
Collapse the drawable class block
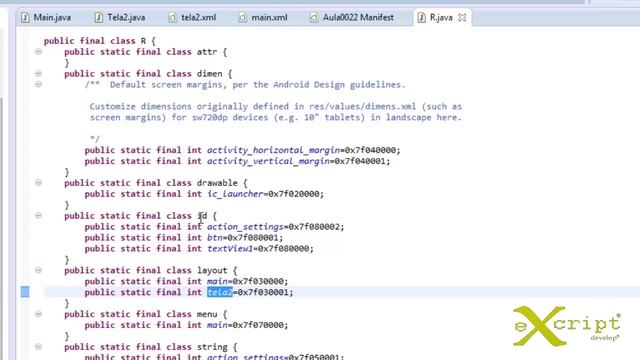[x=38, y=182]
